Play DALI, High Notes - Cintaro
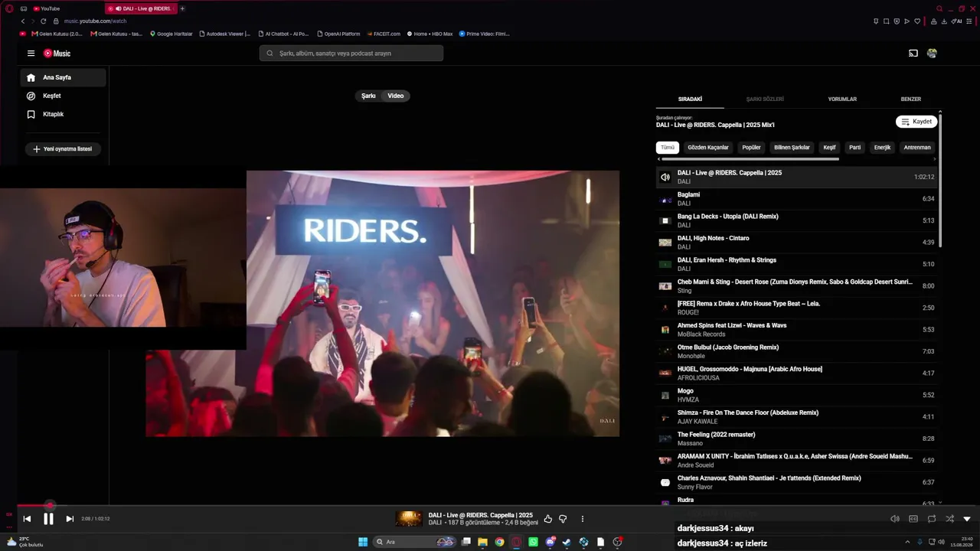The width and height of the screenshot is (980, 551). click(796, 243)
